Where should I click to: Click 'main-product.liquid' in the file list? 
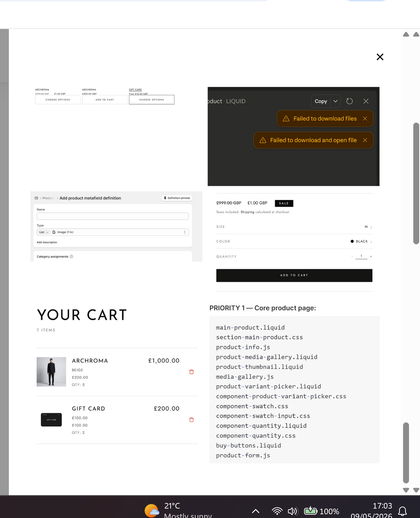coord(250,328)
